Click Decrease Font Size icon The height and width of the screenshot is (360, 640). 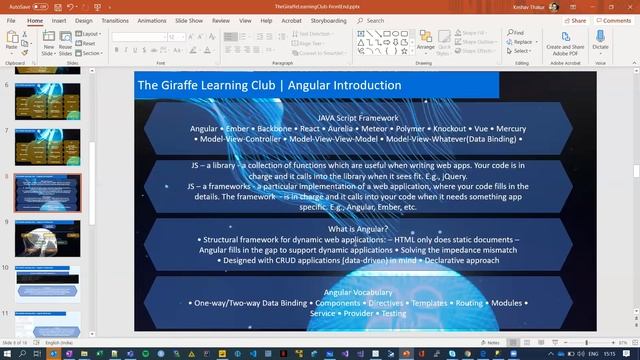200,37
